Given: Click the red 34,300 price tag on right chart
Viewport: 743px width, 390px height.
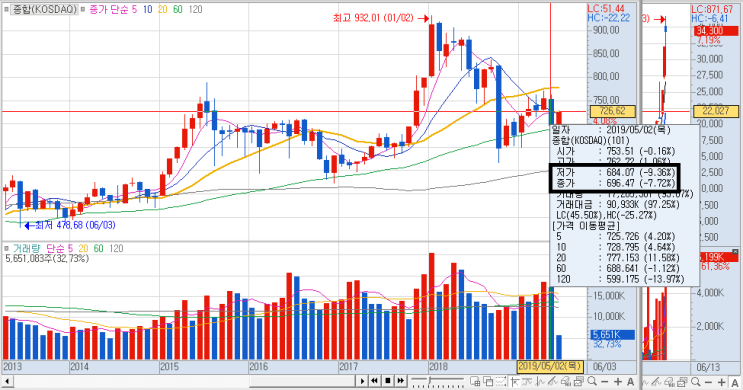Looking at the screenshot, I should [x=716, y=31].
